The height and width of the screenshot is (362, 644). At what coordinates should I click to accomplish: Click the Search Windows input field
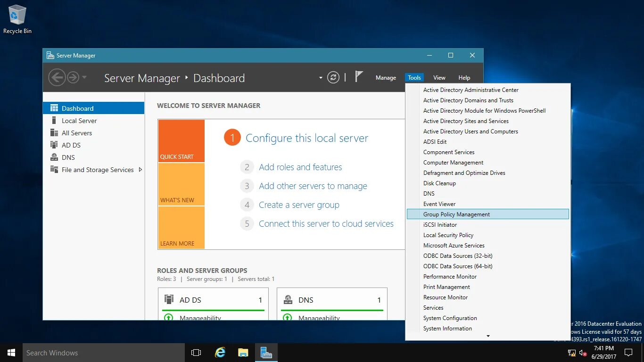103,353
